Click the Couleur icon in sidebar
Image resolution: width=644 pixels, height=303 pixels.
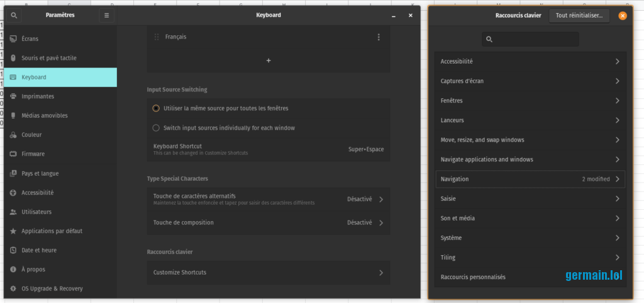(x=13, y=135)
